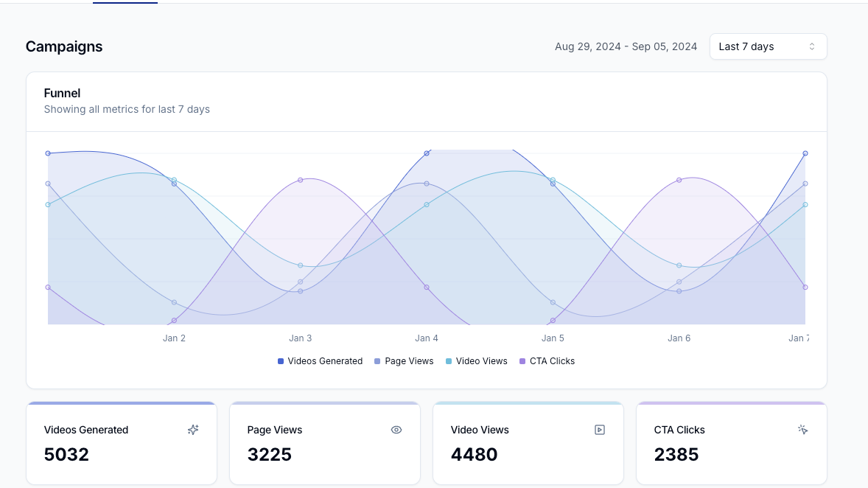The height and width of the screenshot is (488, 868).
Task: Click the Jan 2 axis label
Action: (174, 338)
